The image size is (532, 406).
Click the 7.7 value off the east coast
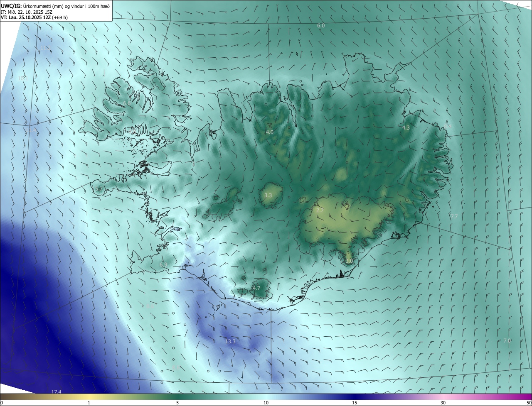click(454, 217)
